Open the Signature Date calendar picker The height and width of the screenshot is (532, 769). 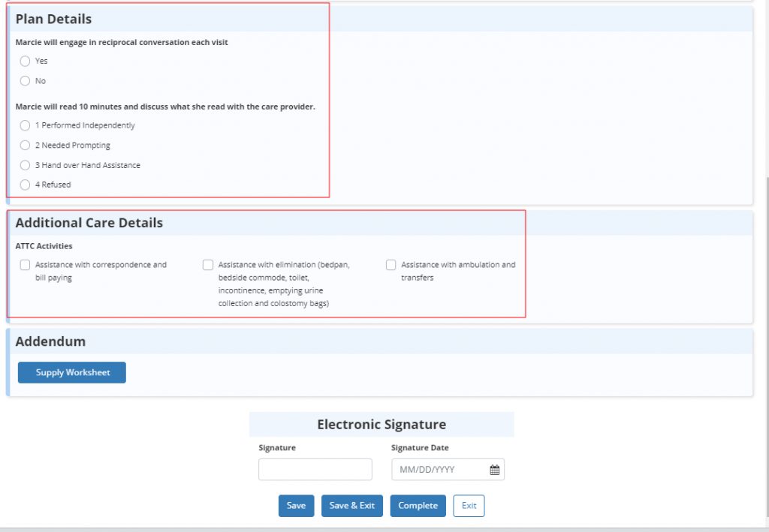(493, 469)
